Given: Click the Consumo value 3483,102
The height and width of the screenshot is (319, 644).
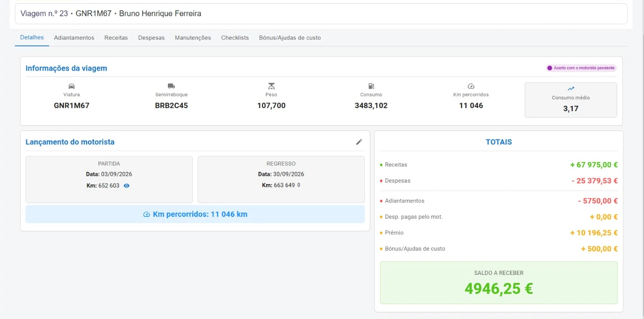Looking at the screenshot, I should (371, 106).
